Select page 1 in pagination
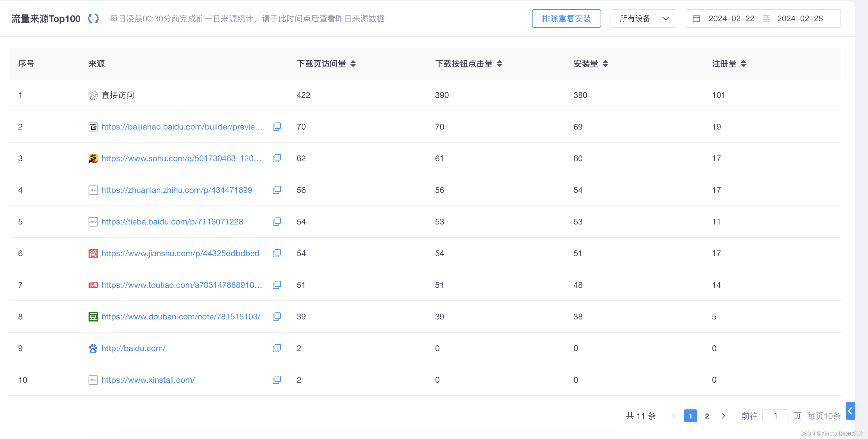 690,416
